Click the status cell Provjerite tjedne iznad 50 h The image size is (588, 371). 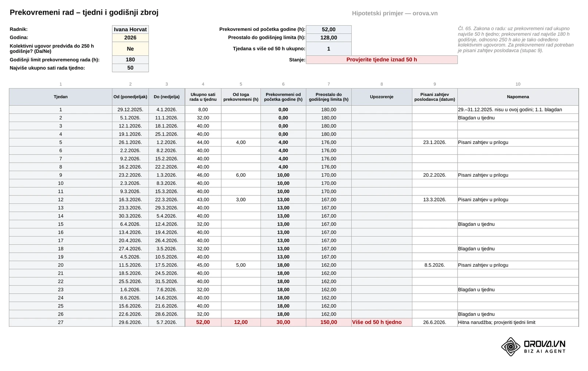click(381, 60)
